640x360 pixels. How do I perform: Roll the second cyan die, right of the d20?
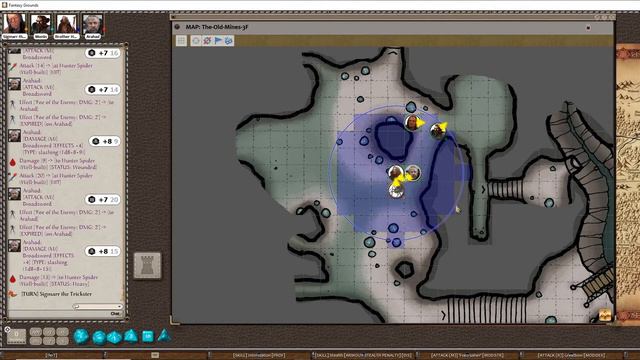(x=99, y=338)
